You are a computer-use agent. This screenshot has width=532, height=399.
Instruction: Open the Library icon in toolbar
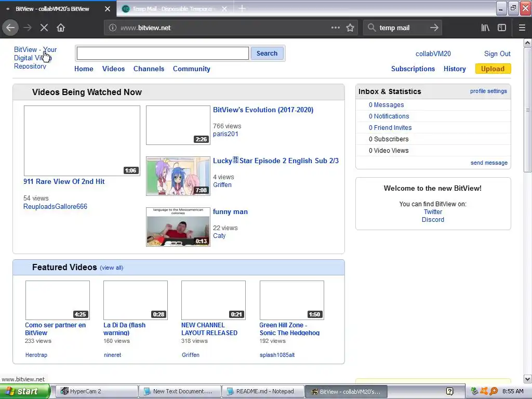pos(485,28)
